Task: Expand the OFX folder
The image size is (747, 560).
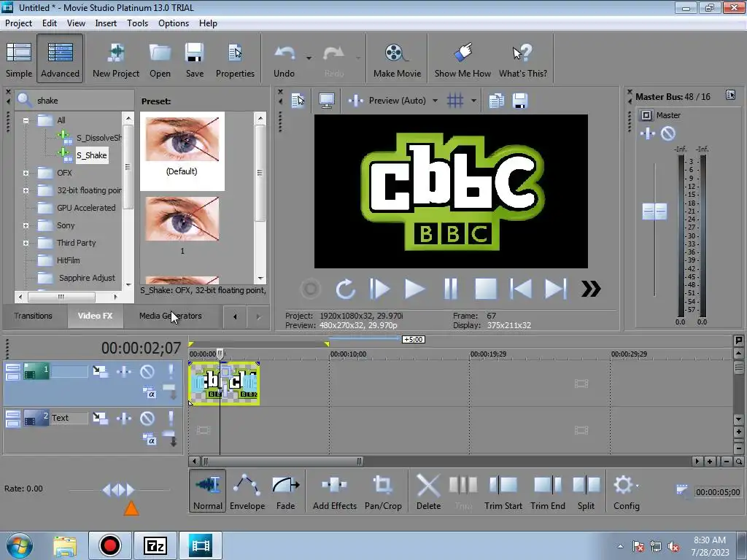Action: click(x=26, y=173)
